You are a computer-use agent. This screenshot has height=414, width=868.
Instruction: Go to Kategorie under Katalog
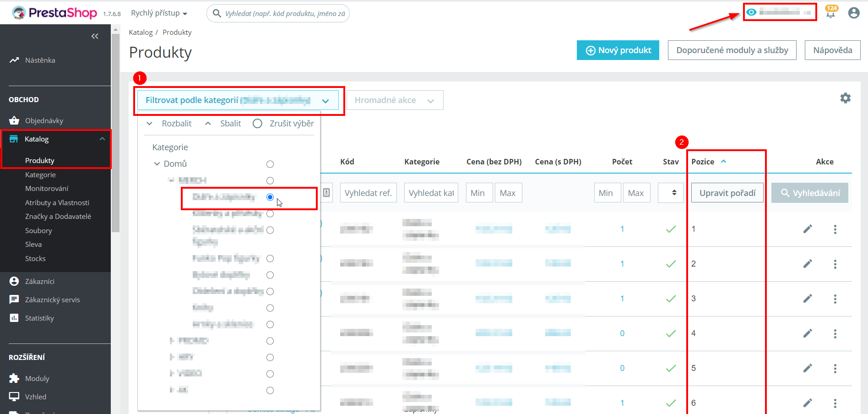point(40,174)
